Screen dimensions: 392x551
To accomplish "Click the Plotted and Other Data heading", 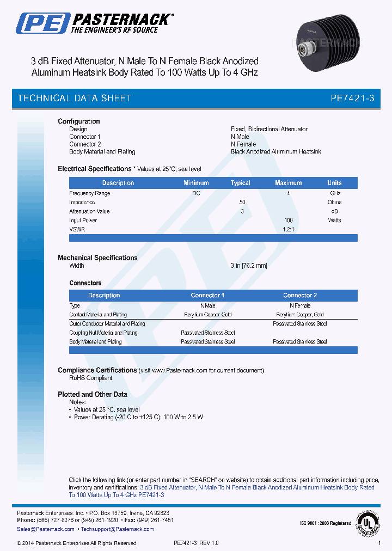I will [93, 394].
